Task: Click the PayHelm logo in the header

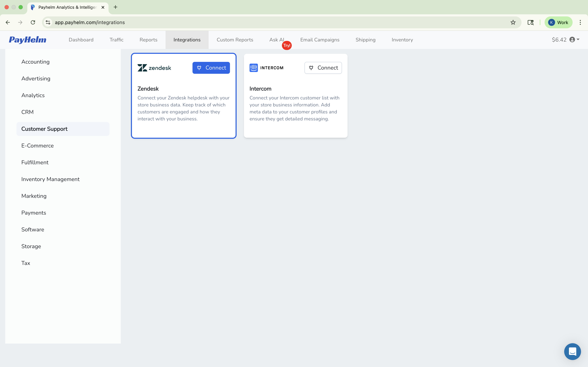Action: point(27,39)
